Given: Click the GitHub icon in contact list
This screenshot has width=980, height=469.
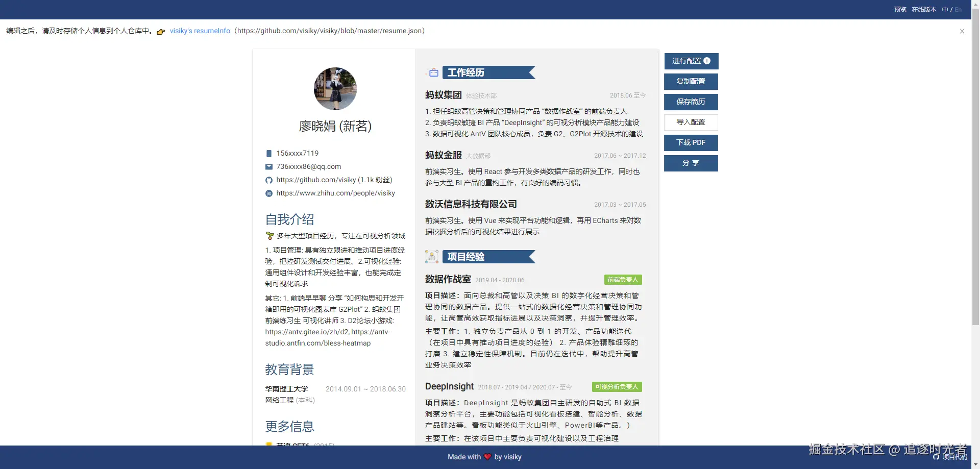Looking at the screenshot, I should tap(269, 180).
